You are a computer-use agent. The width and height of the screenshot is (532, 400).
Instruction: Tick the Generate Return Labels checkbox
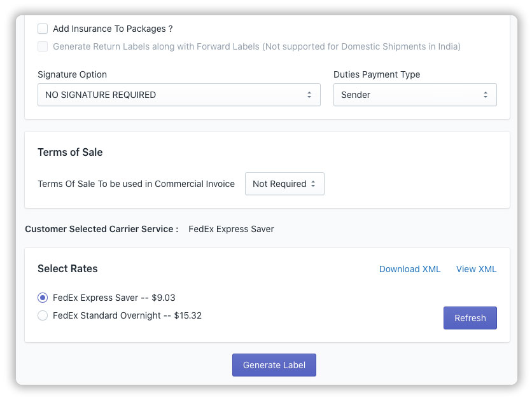pyautogui.click(x=43, y=46)
